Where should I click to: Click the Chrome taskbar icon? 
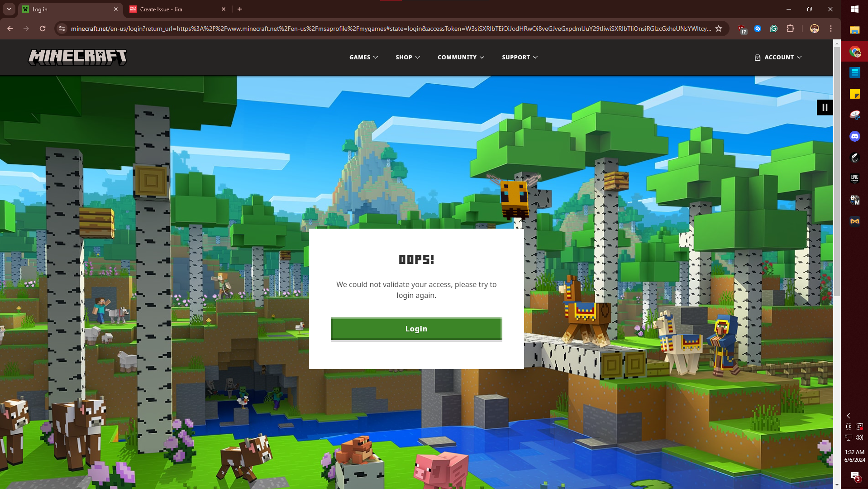(855, 52)
